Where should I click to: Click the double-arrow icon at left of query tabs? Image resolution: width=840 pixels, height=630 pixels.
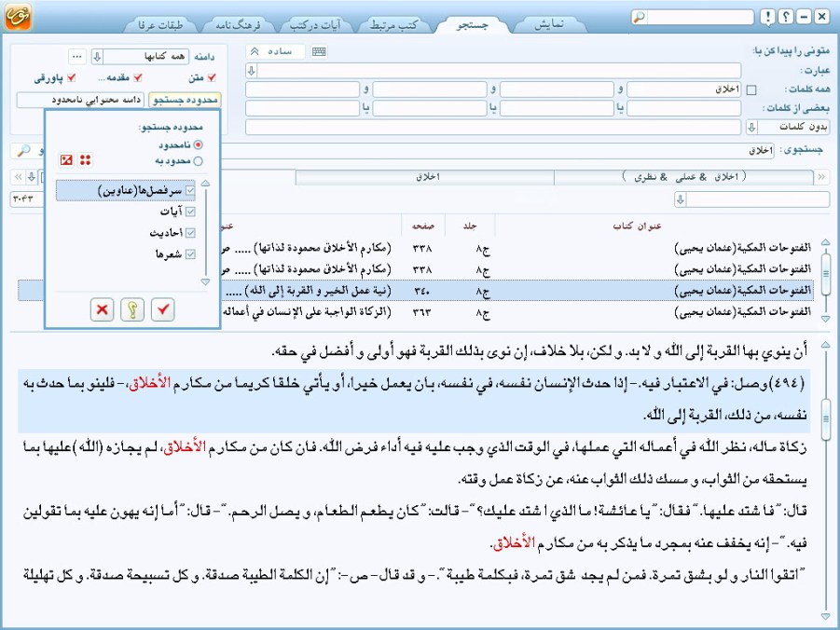click(x=19, y=177)
